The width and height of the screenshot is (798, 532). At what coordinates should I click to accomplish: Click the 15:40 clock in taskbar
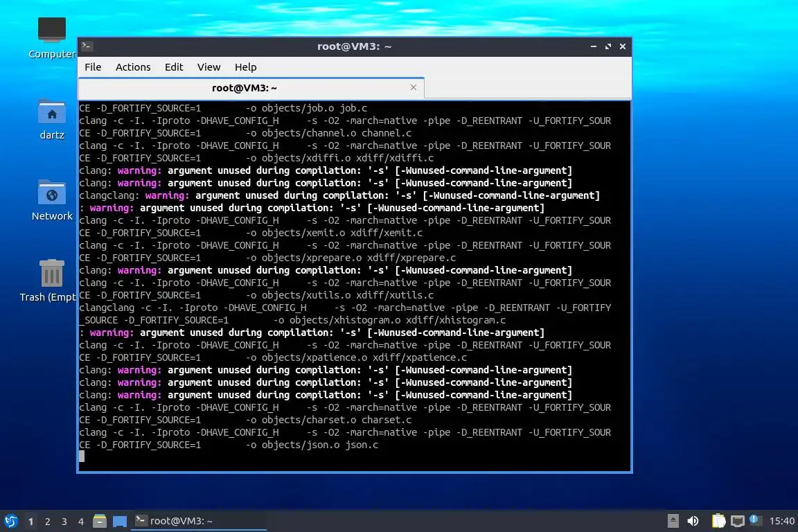781,521
